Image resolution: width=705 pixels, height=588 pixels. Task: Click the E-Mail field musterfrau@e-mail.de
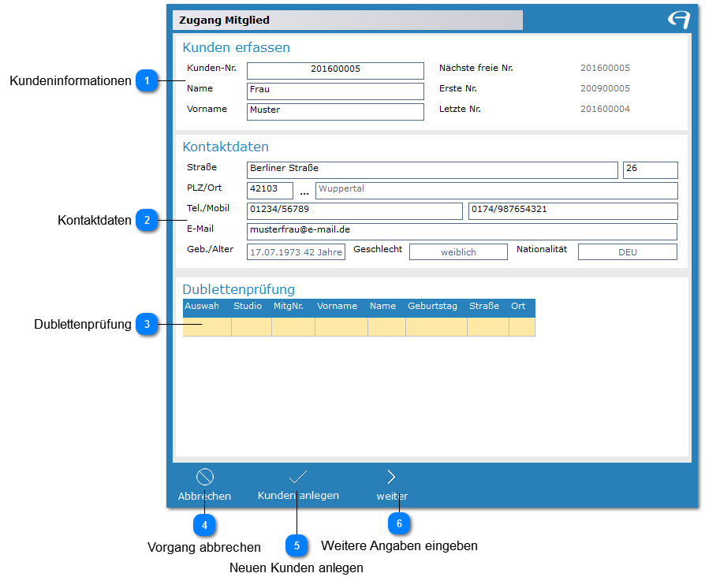tap(462, 232)
